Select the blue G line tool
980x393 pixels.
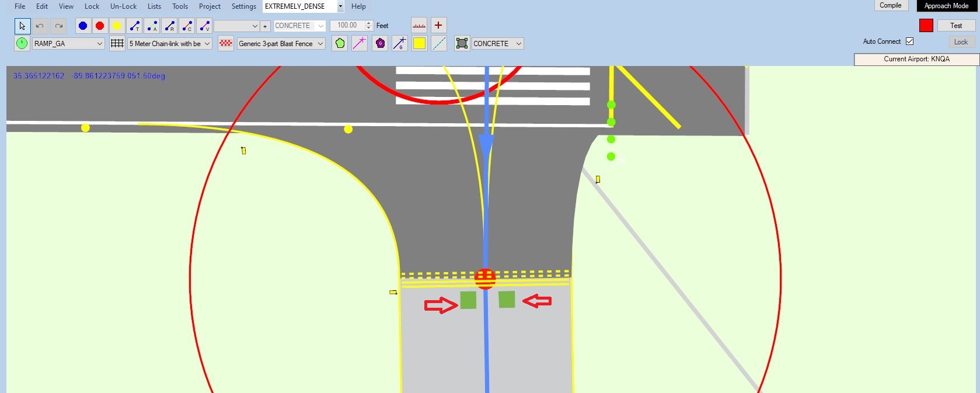pos(400,43)
